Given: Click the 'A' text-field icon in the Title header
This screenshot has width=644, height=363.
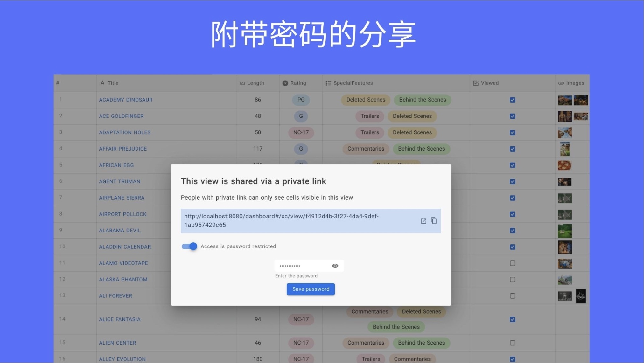Looking at the screenshot, I should click(x=102, y=83).
